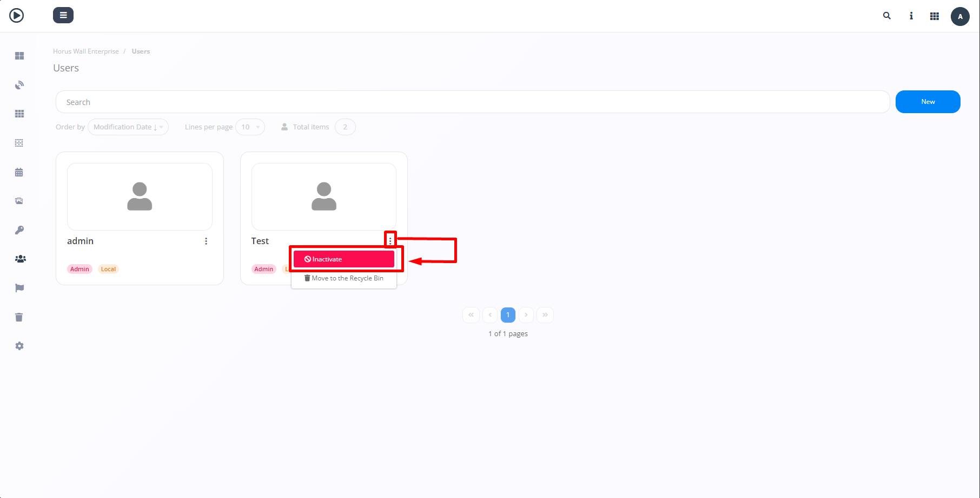Viewport: 980px width, 498px height.
Task: Open the media library sidebar icon
Action: pos(19,200)
